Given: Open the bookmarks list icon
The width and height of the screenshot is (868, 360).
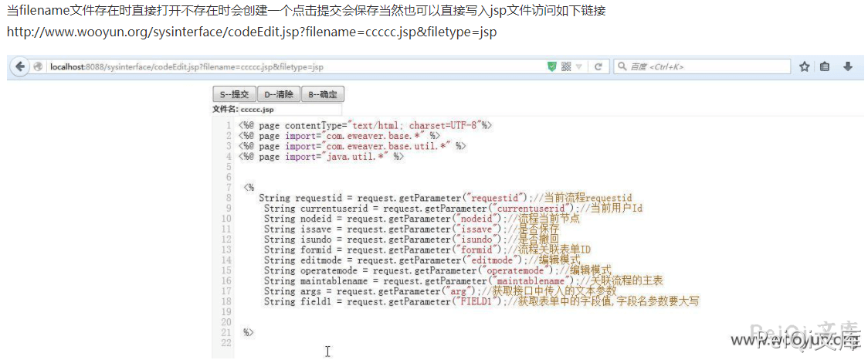Looking at the screenshot, I should pyautogui.click(x=825, y=67).
